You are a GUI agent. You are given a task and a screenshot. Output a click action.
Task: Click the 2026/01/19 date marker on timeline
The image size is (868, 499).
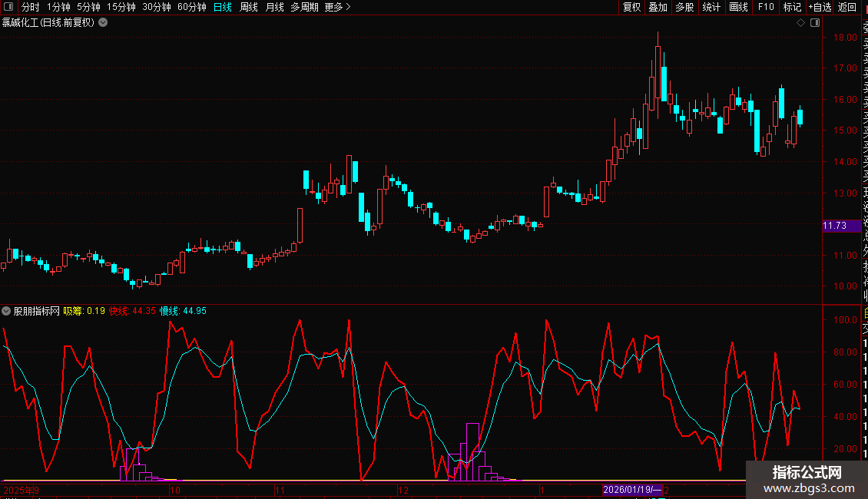point(632,490)
